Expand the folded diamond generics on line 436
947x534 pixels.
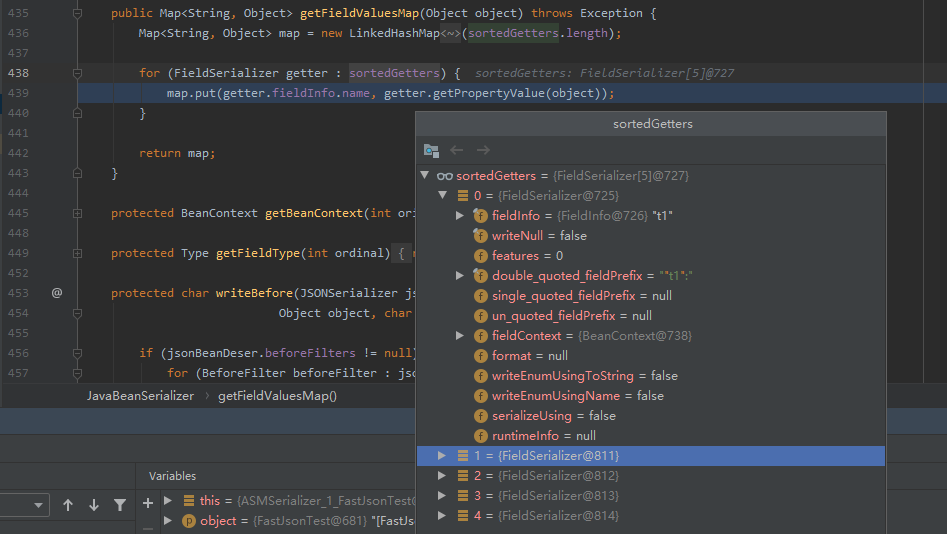pyautogui.click(x=450, y=33)
